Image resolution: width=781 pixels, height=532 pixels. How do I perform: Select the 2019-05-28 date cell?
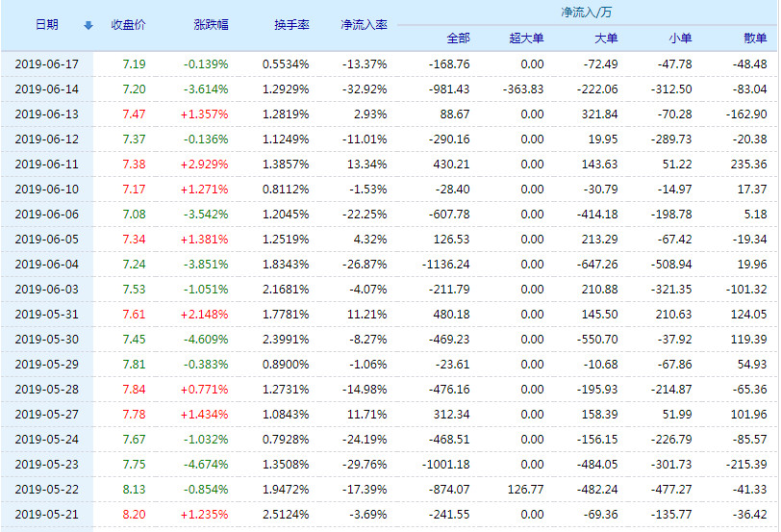47,389
